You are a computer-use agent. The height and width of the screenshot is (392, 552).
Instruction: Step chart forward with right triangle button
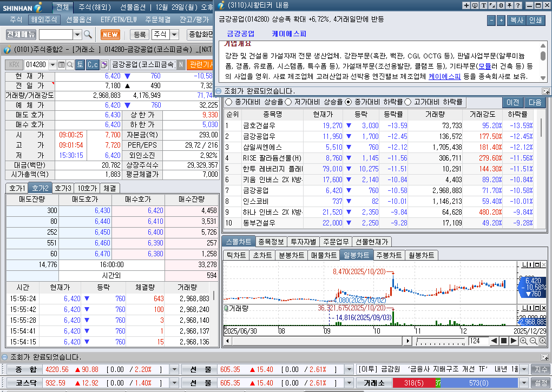tap(514, 341)
